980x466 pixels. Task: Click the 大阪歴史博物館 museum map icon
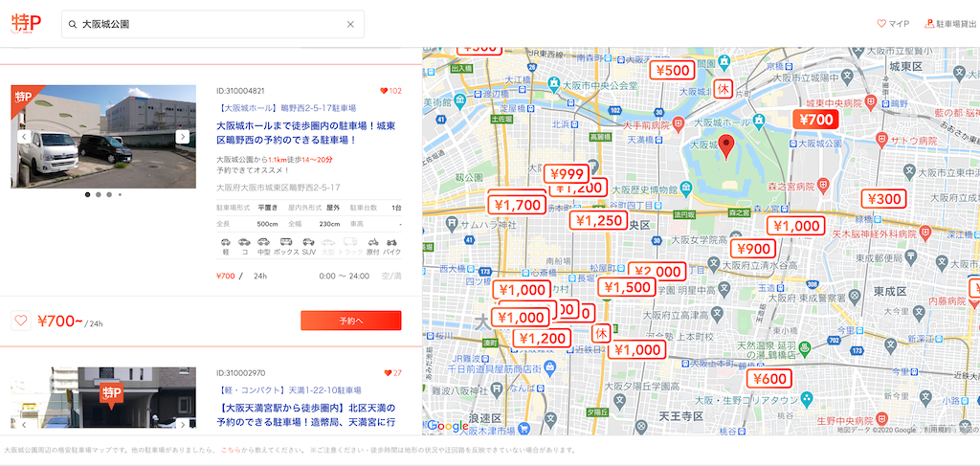click(686, 188)
